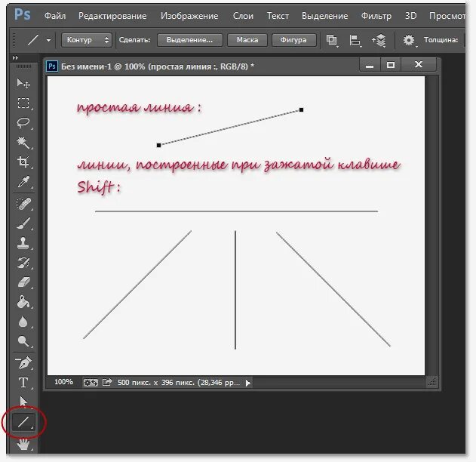
Task: Click the Photoshop Ps logo
Action: tap(23, 14)
